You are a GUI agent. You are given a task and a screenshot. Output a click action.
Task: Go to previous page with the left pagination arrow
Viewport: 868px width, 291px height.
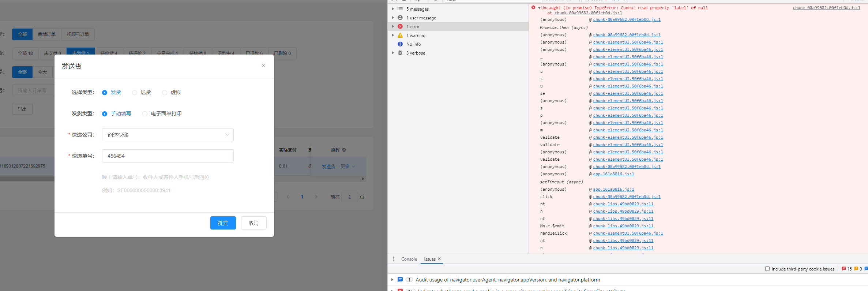pyautogui.click(x=288, y=197)
